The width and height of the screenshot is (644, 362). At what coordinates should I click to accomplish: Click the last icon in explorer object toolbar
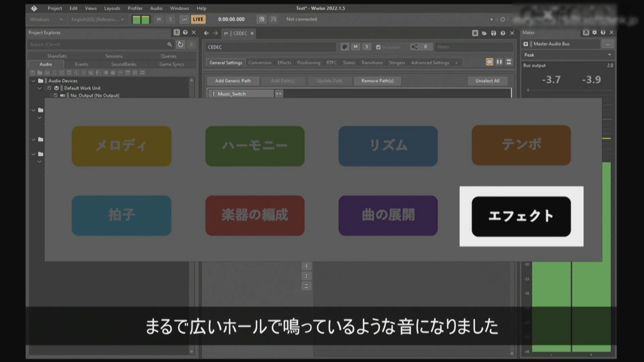[142, 73]
